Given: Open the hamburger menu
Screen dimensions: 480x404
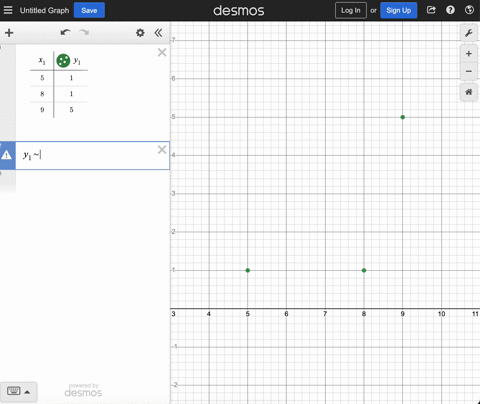Looking at the screenshot, I should (x=8, y=10).
